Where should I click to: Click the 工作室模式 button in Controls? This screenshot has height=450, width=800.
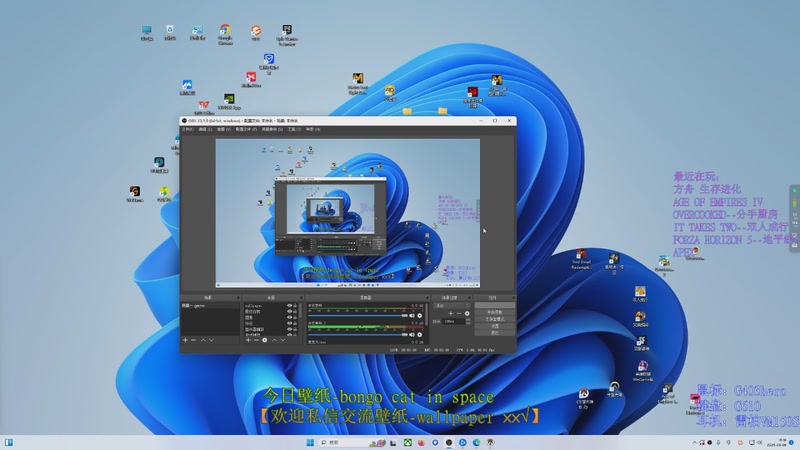pos(494,319)
